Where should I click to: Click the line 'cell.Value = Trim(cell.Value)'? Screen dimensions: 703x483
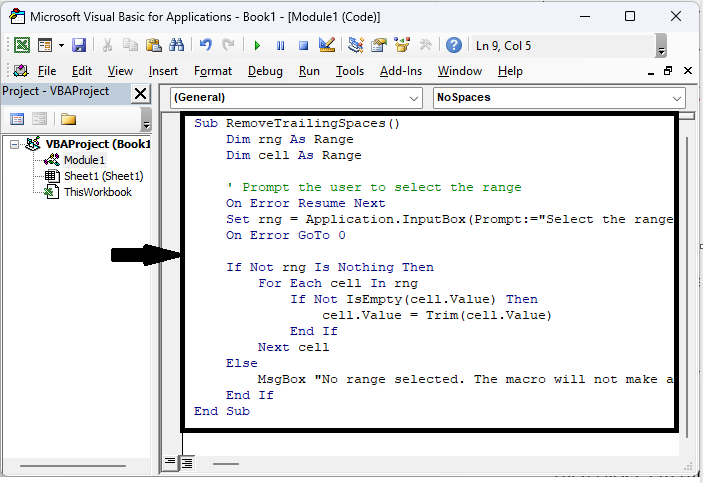437,315
